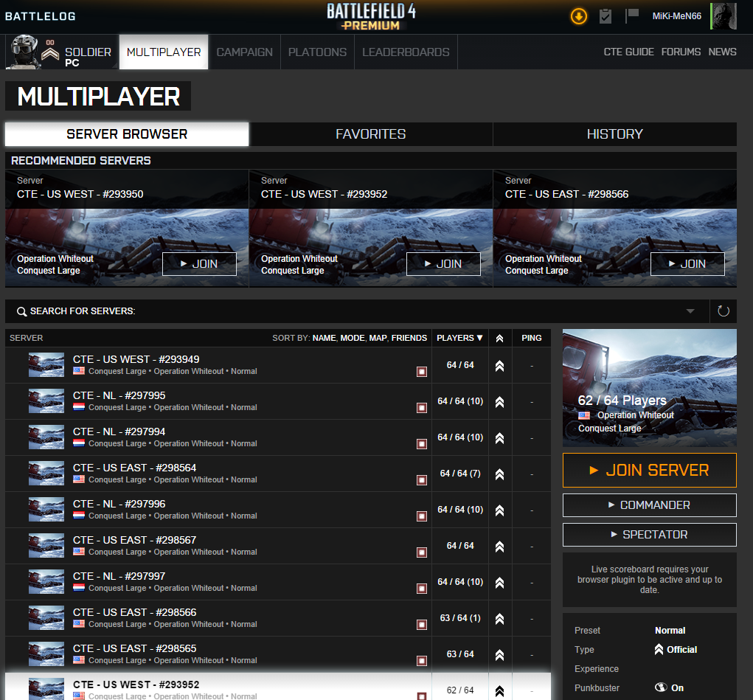This screenshot has width=753, height=700.
Task: Open the game download manager icon
Action: pos(579,17)
